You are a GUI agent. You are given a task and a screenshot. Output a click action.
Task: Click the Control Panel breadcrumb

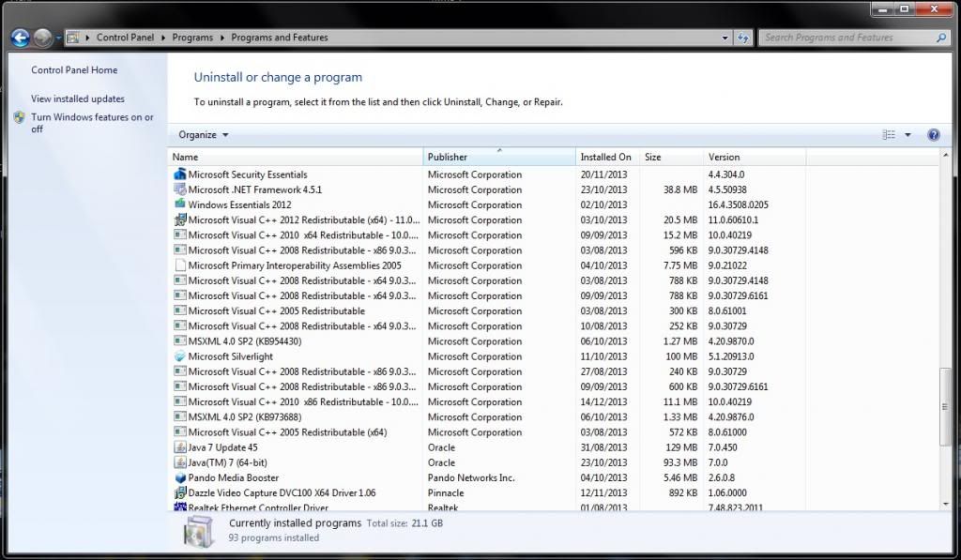click(125, 38)
